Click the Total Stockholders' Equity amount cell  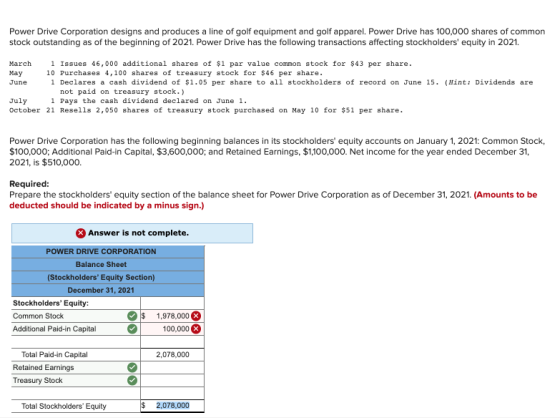pos(172,406)
